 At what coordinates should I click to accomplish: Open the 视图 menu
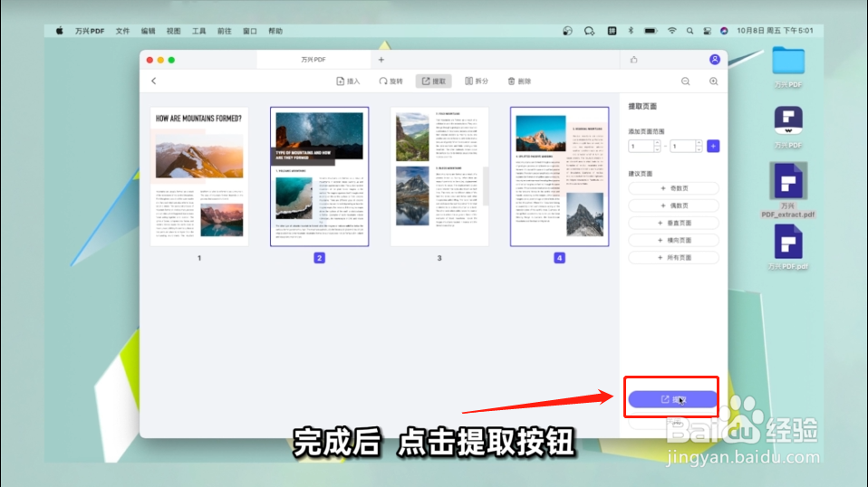point(173,31)
